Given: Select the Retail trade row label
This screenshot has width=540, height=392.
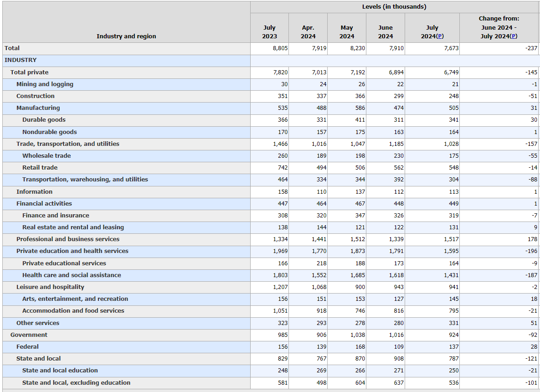Looking at the screenshot, I should [x=40, y=167].
